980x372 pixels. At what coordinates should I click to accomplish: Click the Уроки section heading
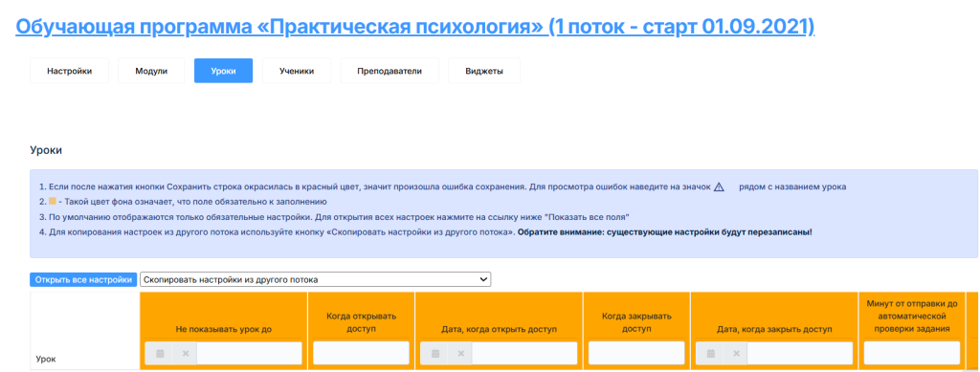[x=46, y=150]
